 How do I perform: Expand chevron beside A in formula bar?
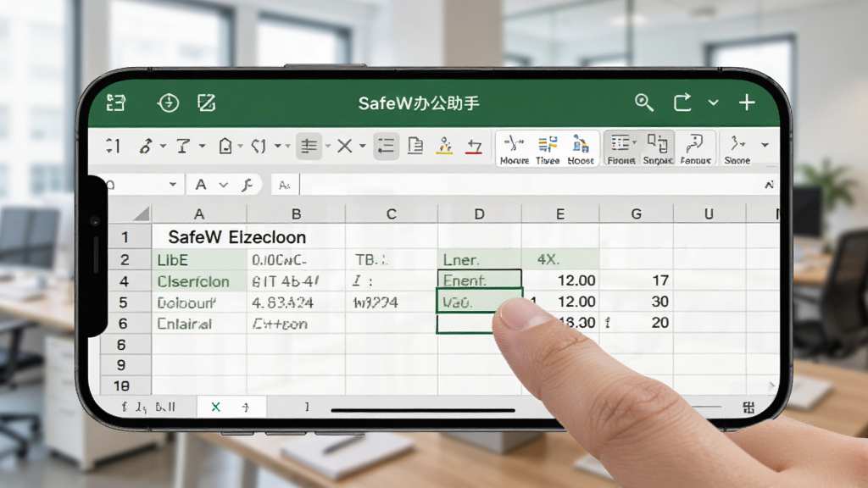[x=223, y=185]
